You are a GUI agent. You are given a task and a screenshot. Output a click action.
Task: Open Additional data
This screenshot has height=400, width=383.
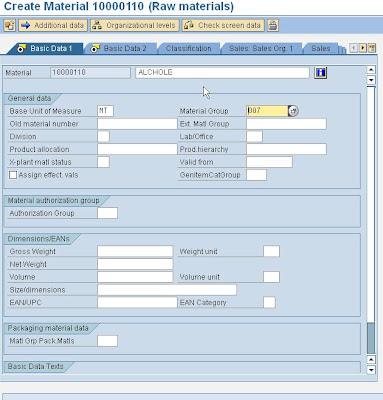pyautogui.click(x=53, y=25)
